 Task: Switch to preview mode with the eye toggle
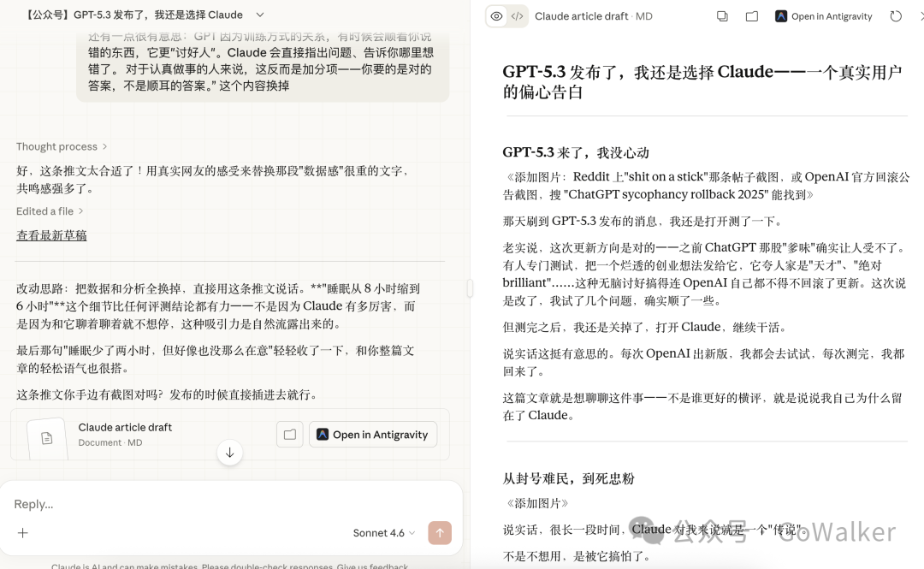496,15
